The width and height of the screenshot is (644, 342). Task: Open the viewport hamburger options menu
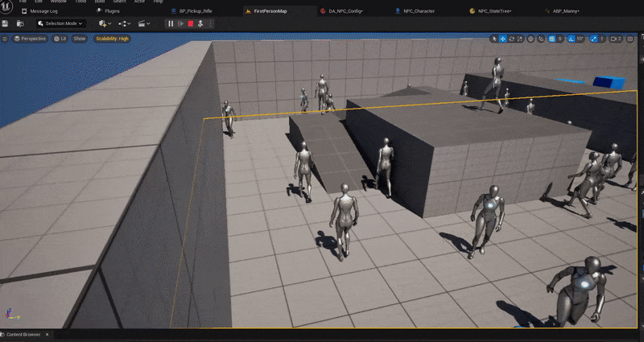pos(5,39)
